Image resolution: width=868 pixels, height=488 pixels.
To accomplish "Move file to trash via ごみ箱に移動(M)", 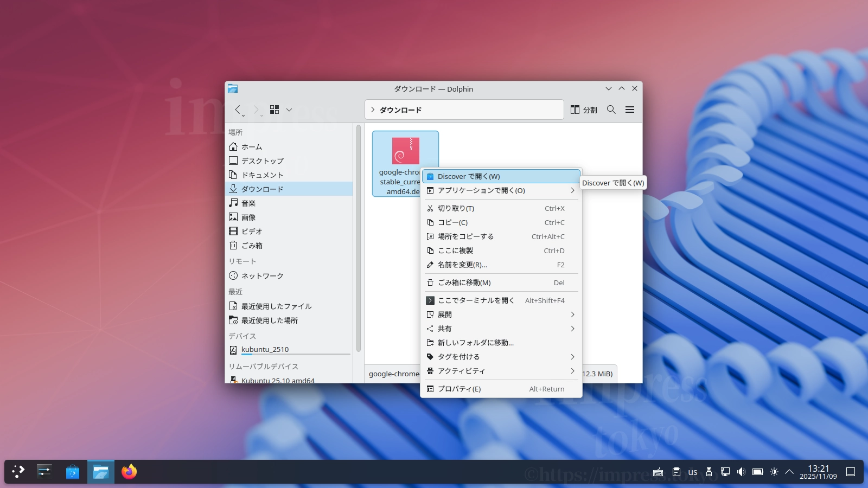I will [x=501, y=282].
